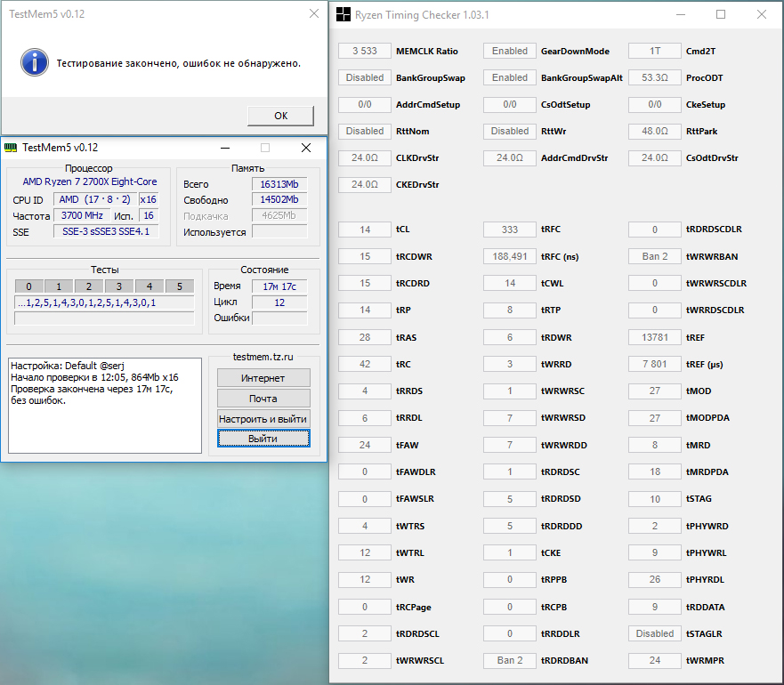This screenshot has width=784, height=685.
Task: Click the Выйти button
Action: 263,439
